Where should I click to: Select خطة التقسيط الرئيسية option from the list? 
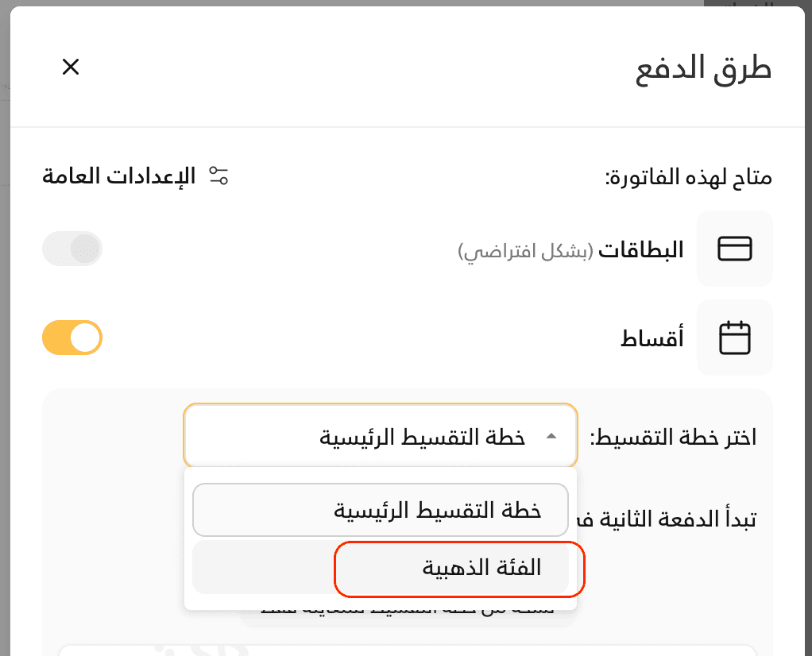(x=381, y=510)
